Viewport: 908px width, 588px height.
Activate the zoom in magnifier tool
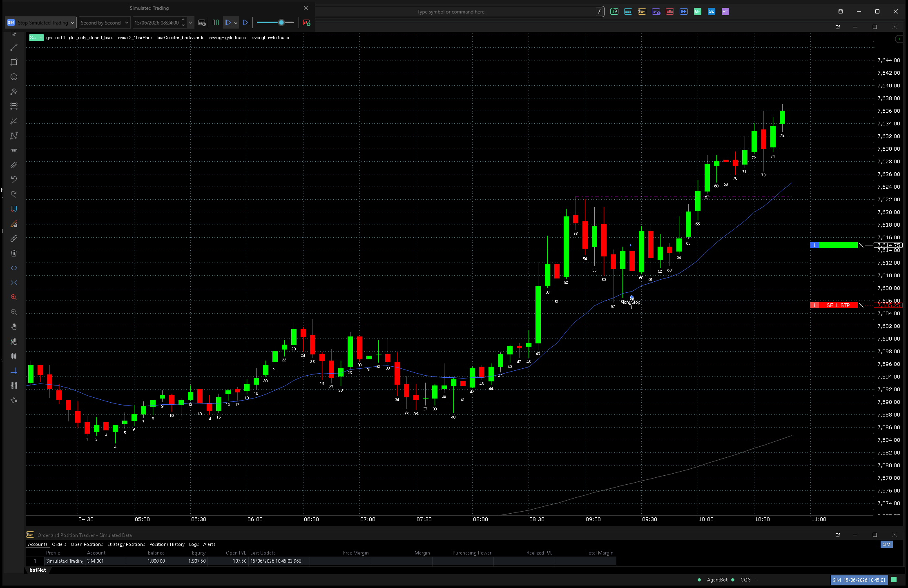14,297
